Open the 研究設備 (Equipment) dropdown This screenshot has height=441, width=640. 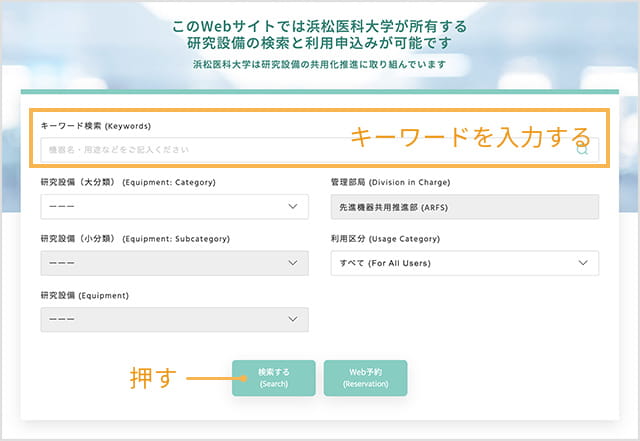(x=174, y=319)
